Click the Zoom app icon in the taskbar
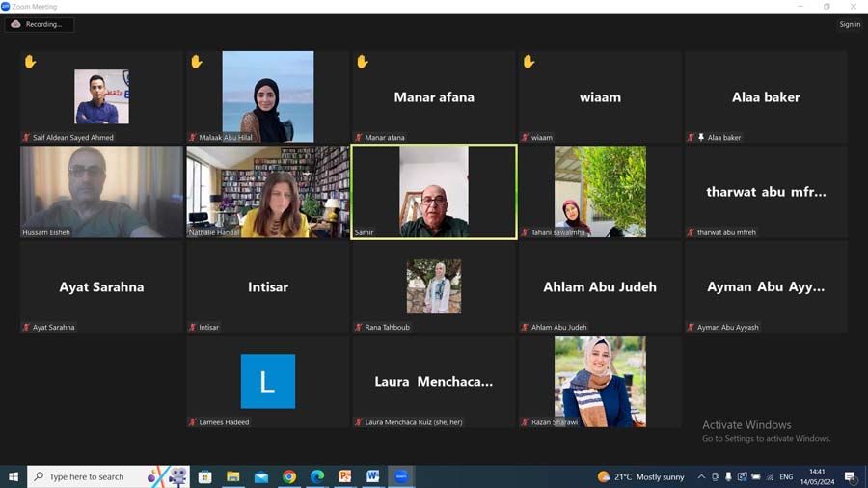 [x=401, y=476]
